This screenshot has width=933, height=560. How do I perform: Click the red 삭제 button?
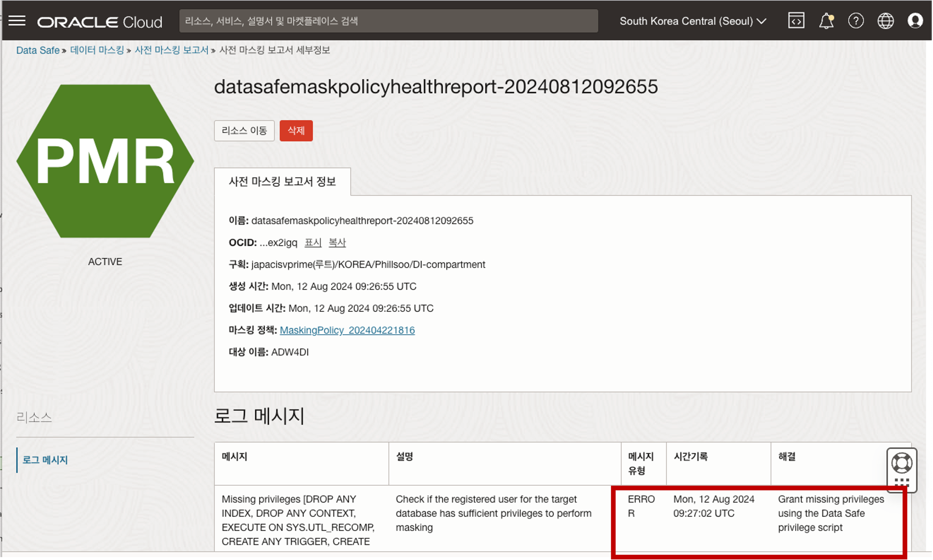coord(296,131)
